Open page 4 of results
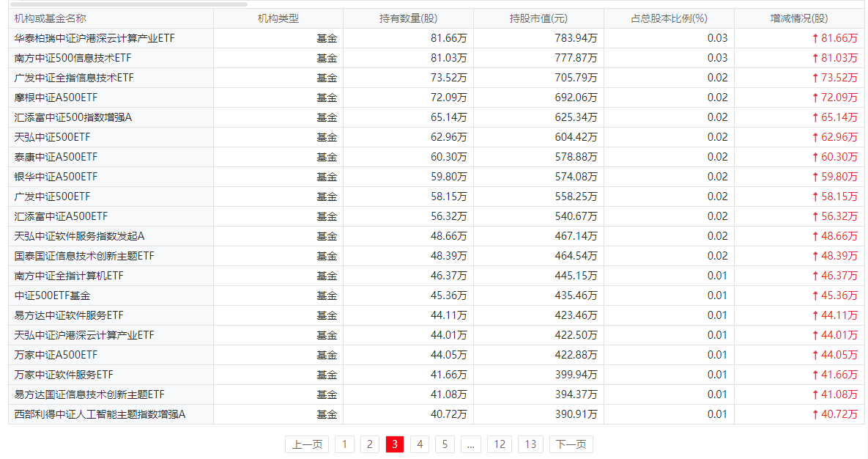This screenshot has width=868, height=459. pyautogui.click(x=420, y=444)
